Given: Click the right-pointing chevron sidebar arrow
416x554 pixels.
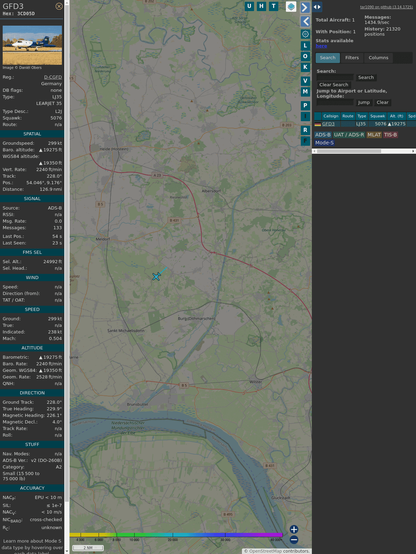Looking at the screenshot, I should 305,7.
